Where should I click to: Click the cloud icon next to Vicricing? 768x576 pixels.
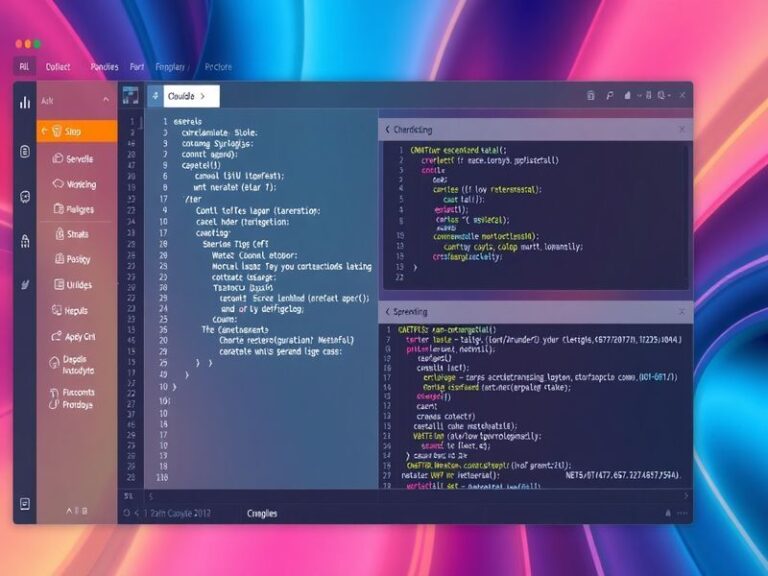(58, 184)
